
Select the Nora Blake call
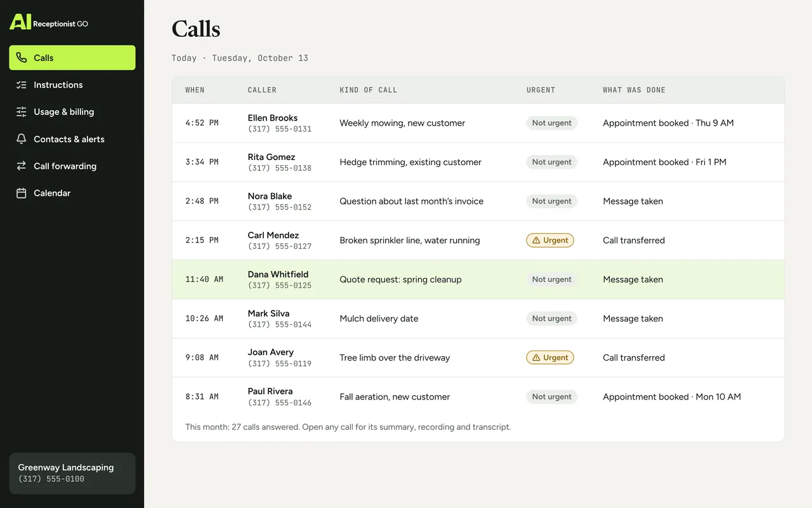[x=478, y=201]
